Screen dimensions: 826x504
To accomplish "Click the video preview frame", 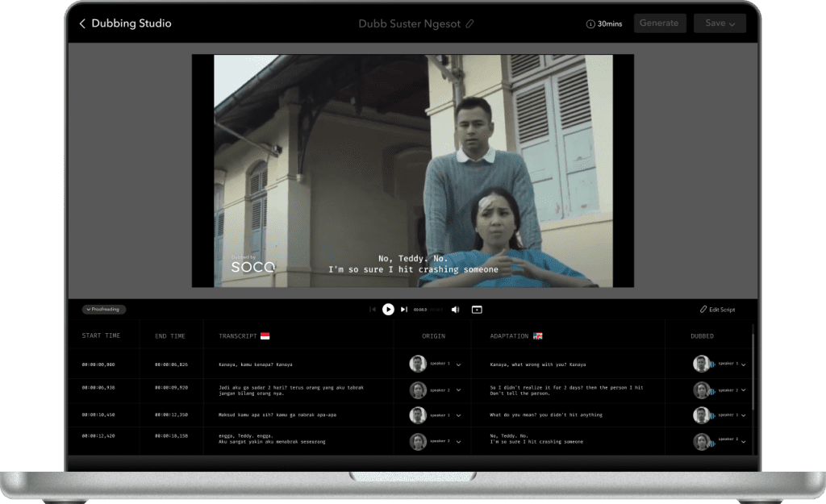I will (x=412, y=171).
